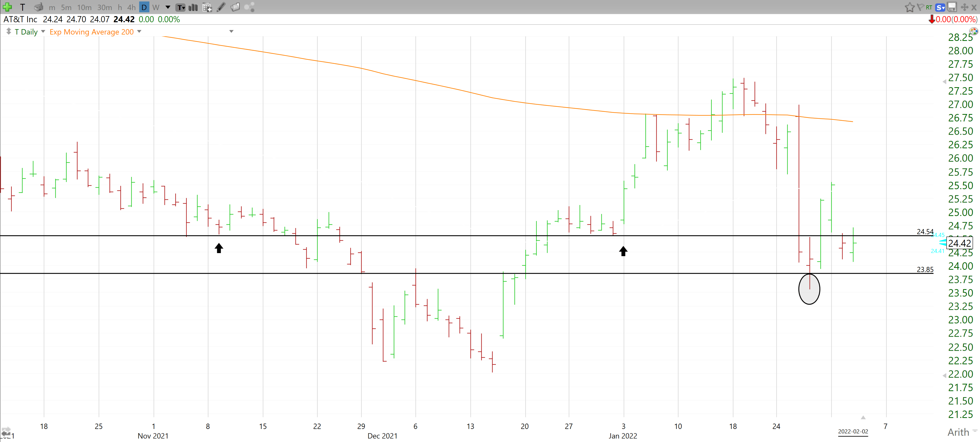The width and height of the screenshot is (980, 442).
Task: Click the T ticker symbol field
Action: 22,7
